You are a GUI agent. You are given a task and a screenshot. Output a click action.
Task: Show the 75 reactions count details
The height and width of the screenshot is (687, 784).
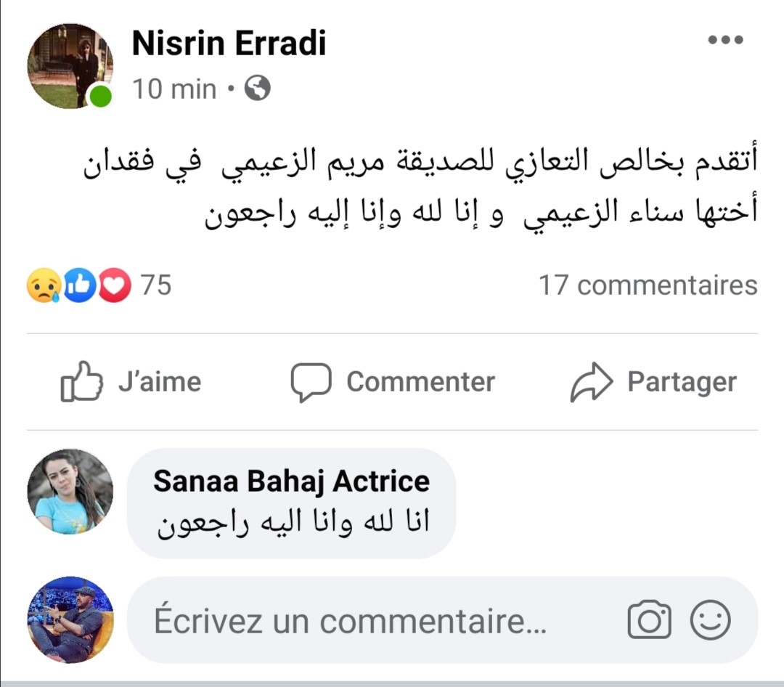[x=156, y=285]
